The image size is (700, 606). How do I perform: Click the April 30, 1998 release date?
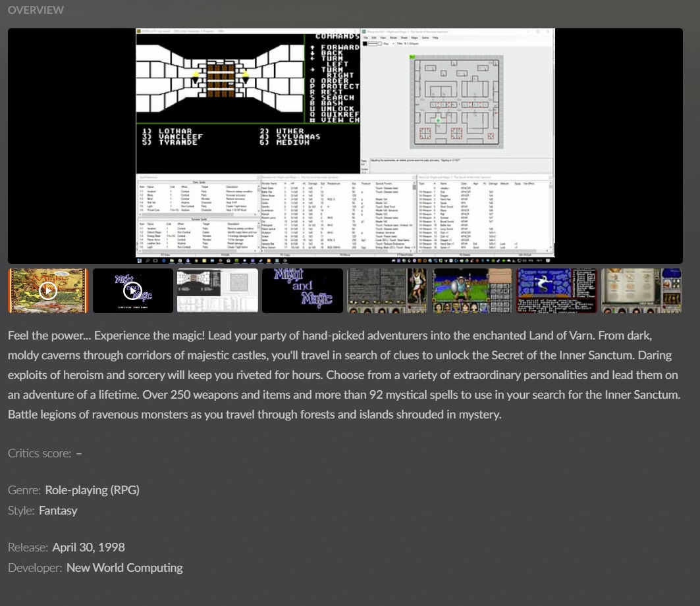coord(88,547)
